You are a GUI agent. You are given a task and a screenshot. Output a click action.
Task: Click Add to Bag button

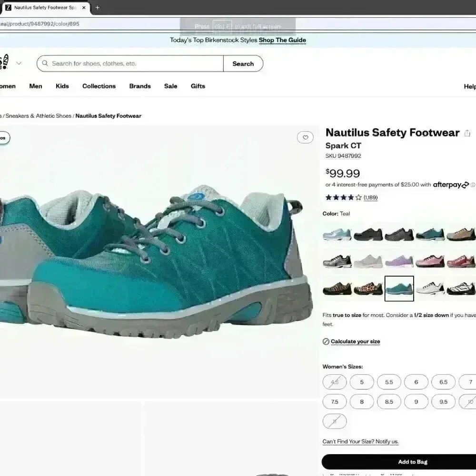tap(399, 462)
